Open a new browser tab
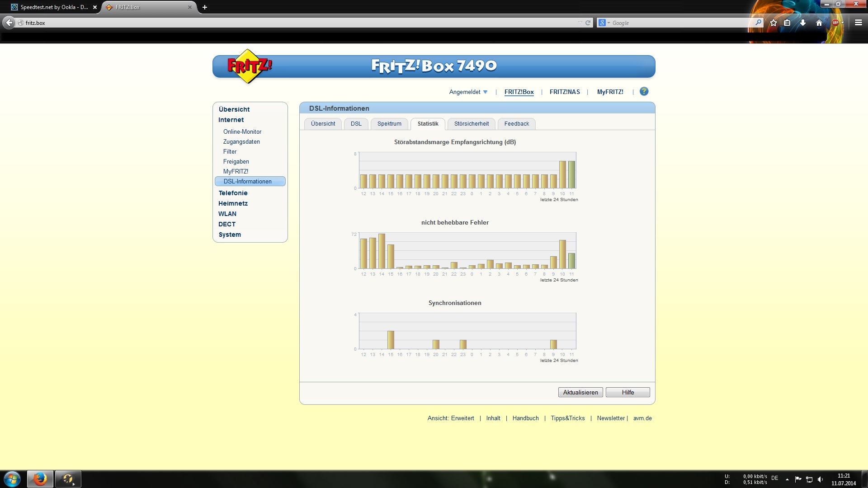 point(205,7)
